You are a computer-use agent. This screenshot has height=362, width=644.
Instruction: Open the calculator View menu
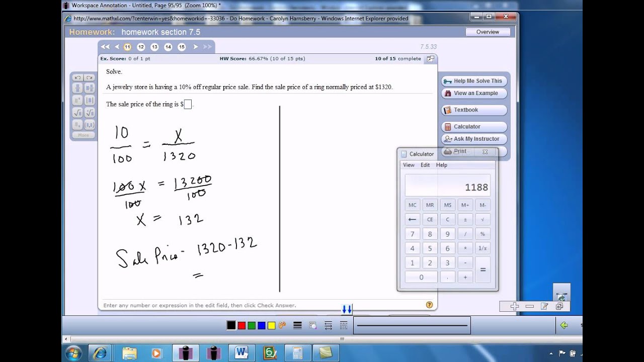click(x=409, y=165)
